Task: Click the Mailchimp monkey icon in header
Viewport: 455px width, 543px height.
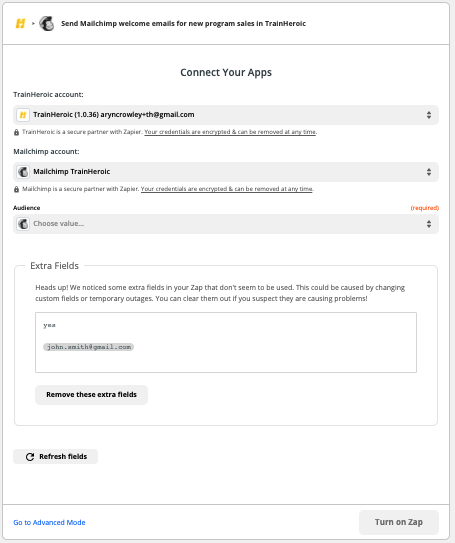Action: pos(47,24)
